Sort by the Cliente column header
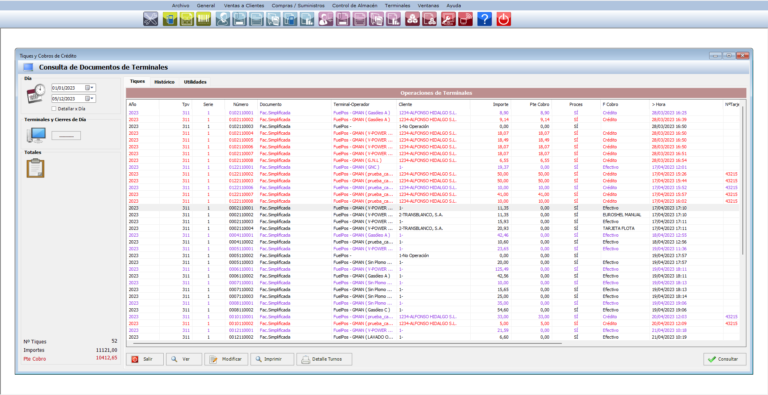 (405, 104)
